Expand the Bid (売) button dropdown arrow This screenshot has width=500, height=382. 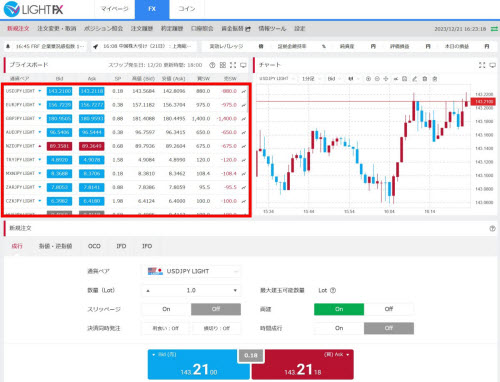pyautogui.click(x=154, y=355)
